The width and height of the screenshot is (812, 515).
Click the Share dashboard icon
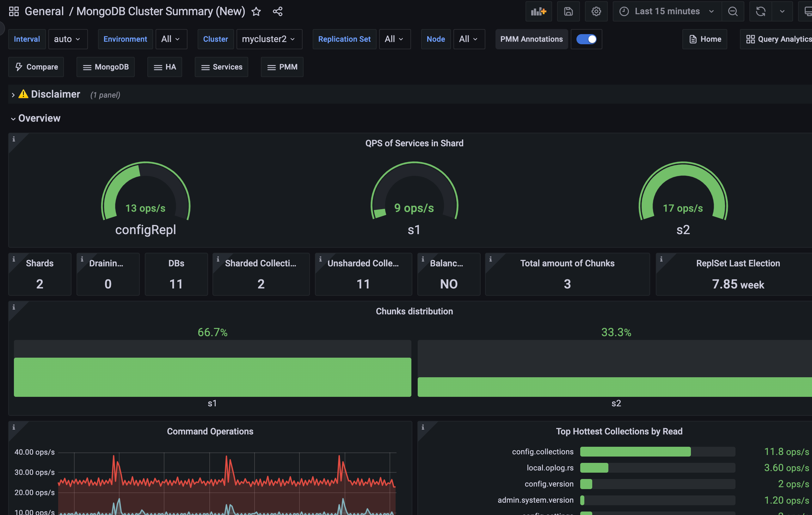(278, 11)
